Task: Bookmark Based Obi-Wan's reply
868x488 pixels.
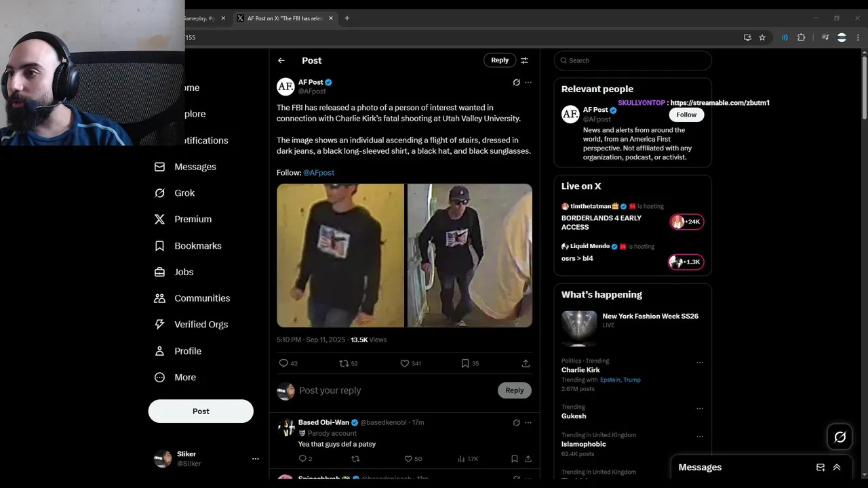Action: click(x=515, y=459)
